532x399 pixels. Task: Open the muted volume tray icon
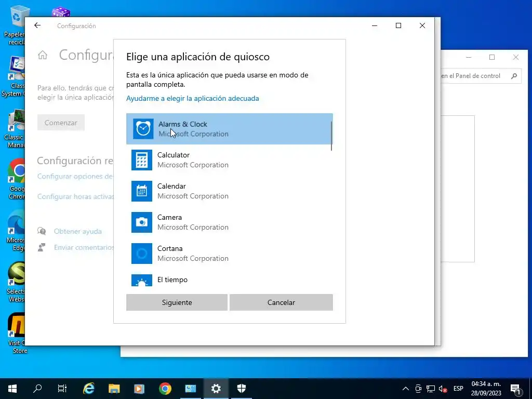(x=443, y=389)
